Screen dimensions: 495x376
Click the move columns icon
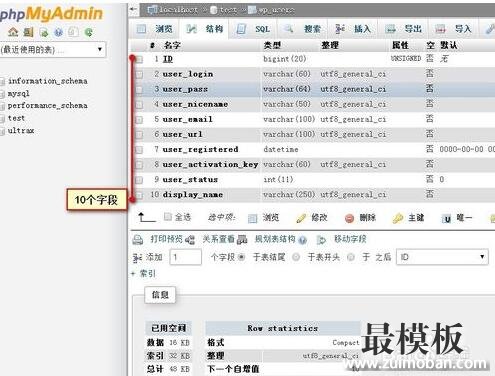pyautogui.click(x=321, y=240)
